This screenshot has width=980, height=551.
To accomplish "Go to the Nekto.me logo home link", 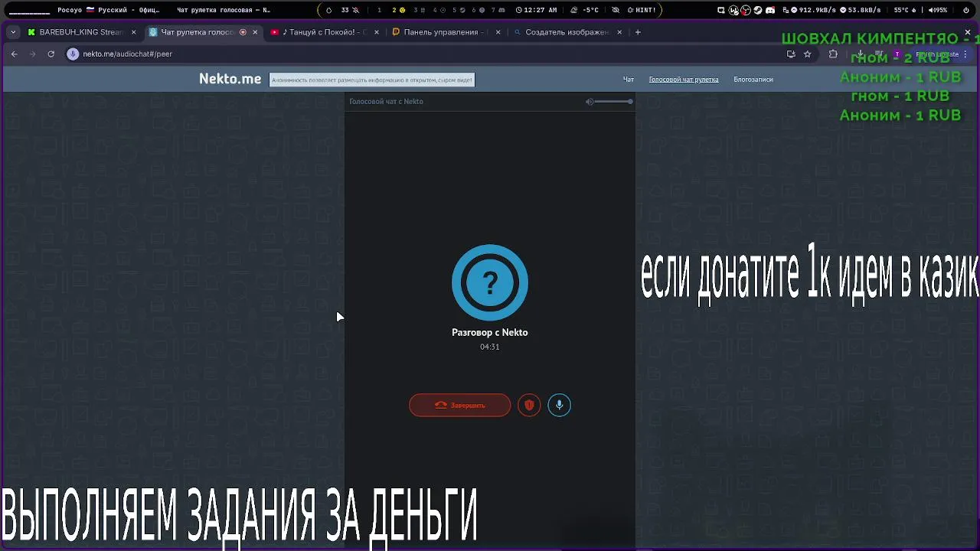I will point(230,79).
